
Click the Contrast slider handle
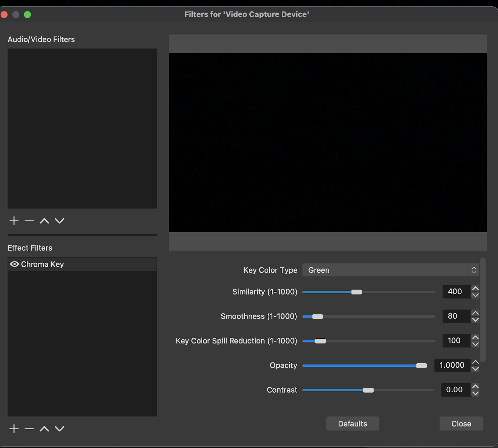368,390
